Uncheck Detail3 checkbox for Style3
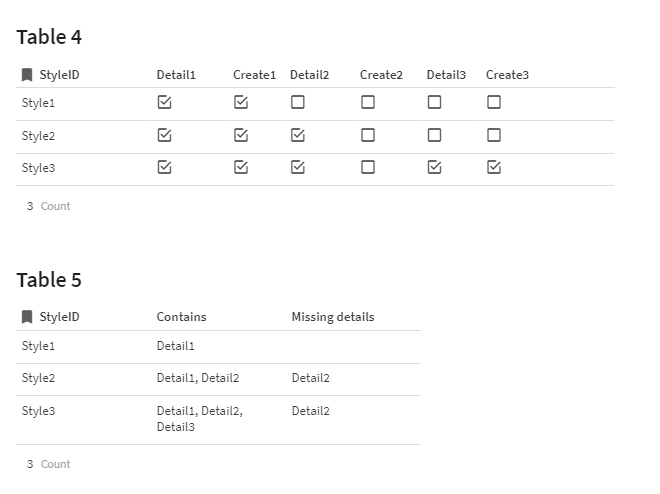This screenshot has height=494, width=660. tap(434, 167)
